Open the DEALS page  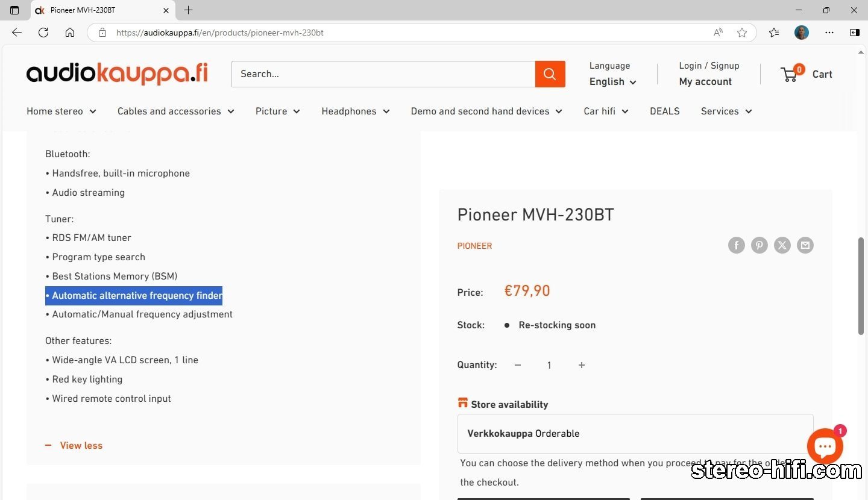click(665, 111)
